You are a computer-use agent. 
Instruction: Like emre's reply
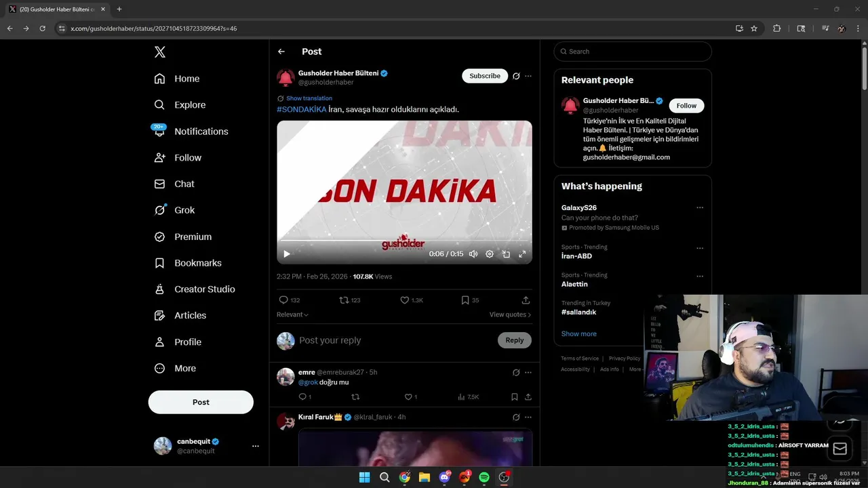(x=408, y=397)
